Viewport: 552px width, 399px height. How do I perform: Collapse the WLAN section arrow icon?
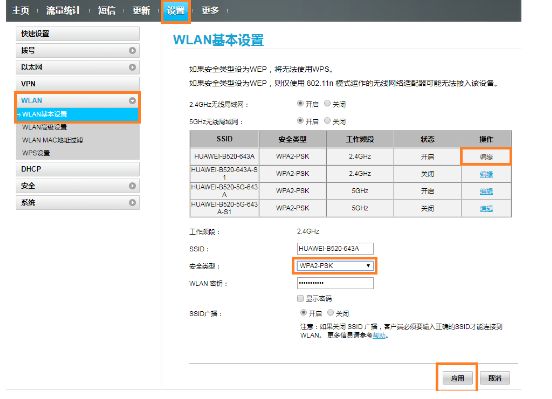[x=132, y=100]
